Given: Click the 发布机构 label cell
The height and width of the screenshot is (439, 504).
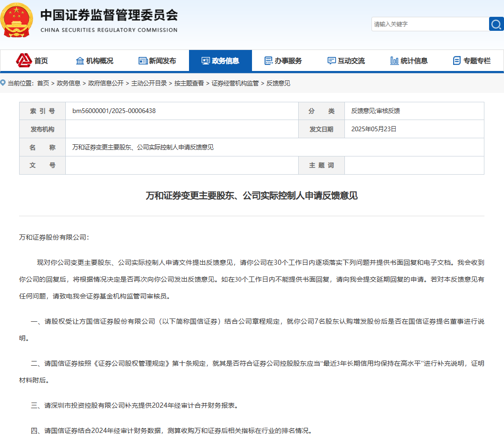Looking at the screenshot, I should tap(42, 129).
